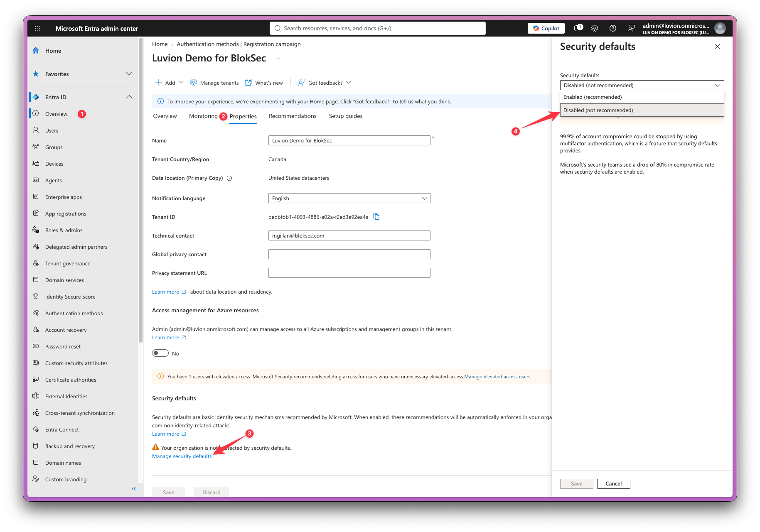Click the Global privacy contact field
The width and height of the screenshot is (760, 532).
349,254
